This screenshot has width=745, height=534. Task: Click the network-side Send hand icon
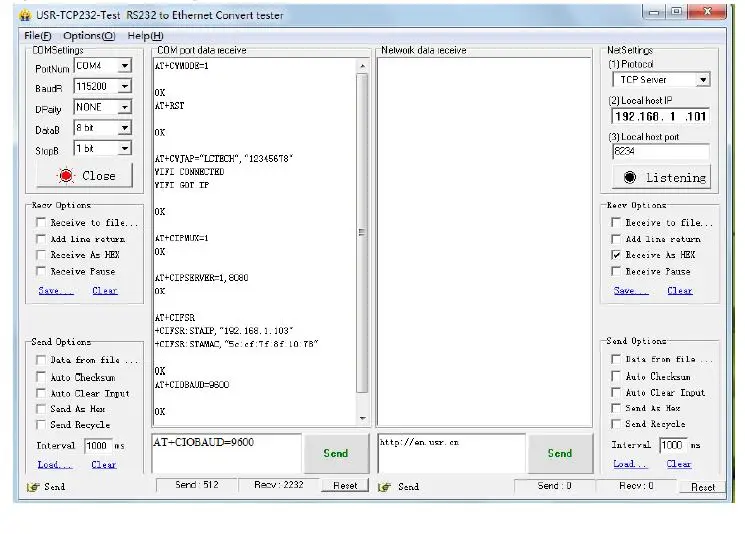(384, 486)
